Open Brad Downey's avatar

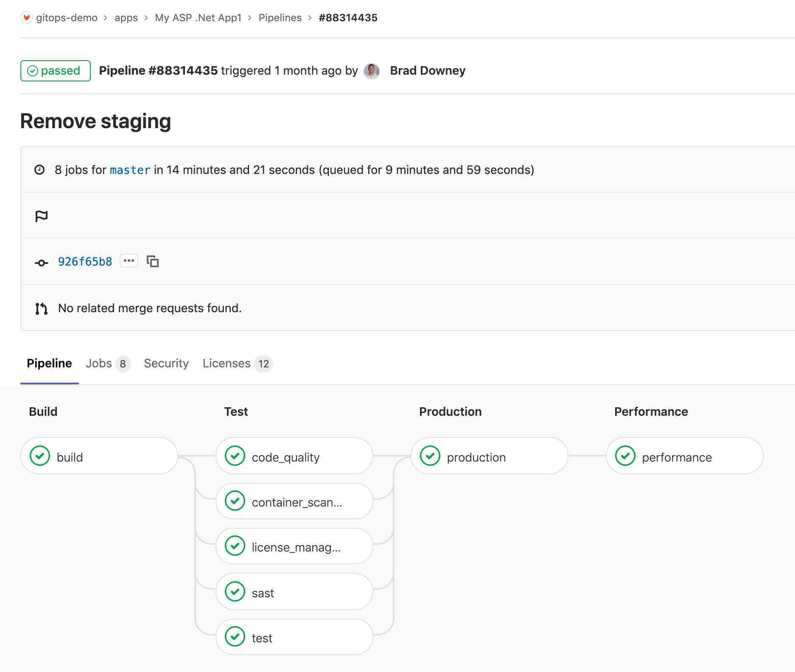click(x=372, y=71)
